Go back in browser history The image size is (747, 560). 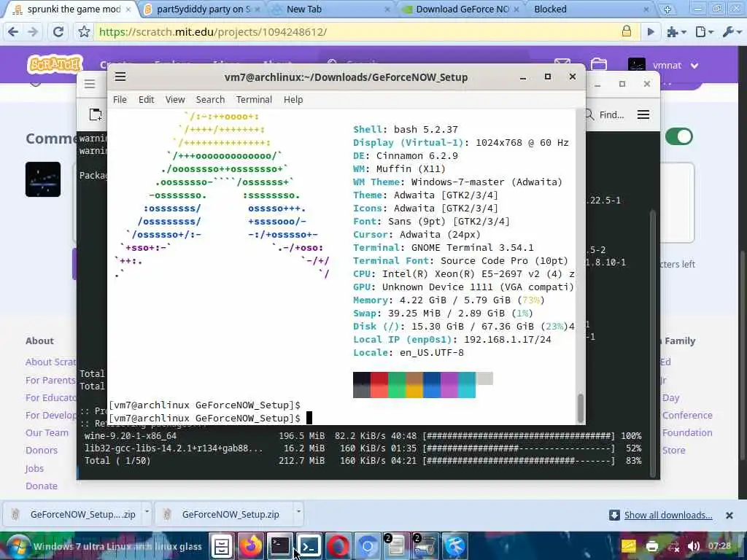click(13, 32)
